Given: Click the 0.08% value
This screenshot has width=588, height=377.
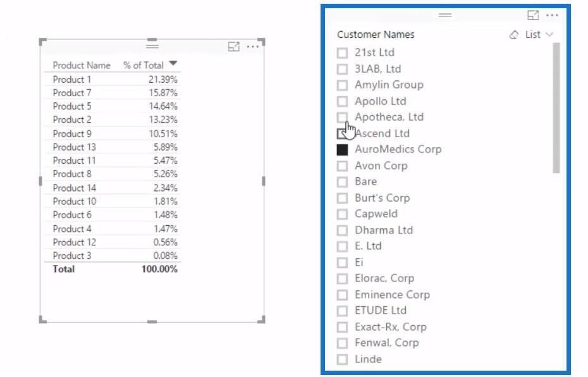Looking at the screenshot, I should [x=165, y=256].
